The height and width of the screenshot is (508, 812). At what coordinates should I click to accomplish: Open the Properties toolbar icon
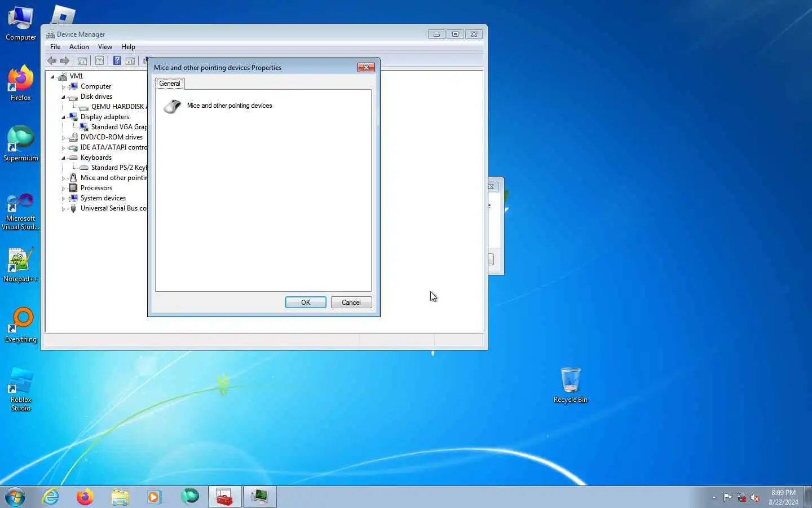100,61
